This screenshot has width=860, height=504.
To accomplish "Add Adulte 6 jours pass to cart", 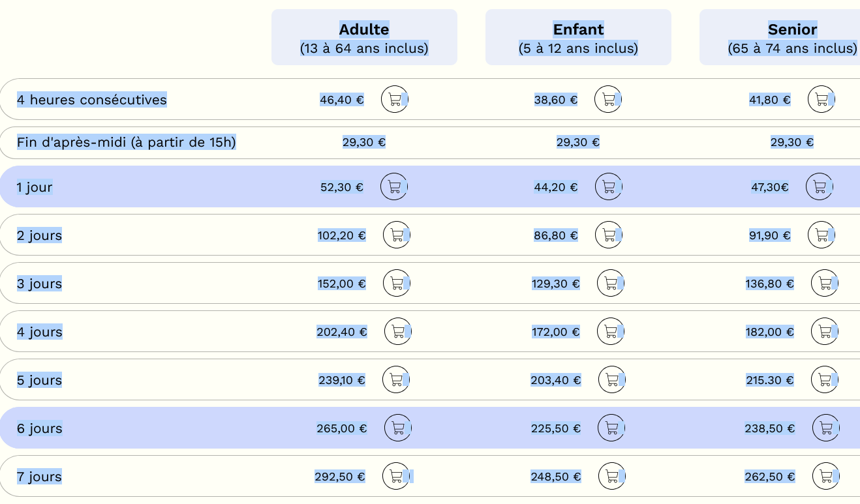I will 397,428.
